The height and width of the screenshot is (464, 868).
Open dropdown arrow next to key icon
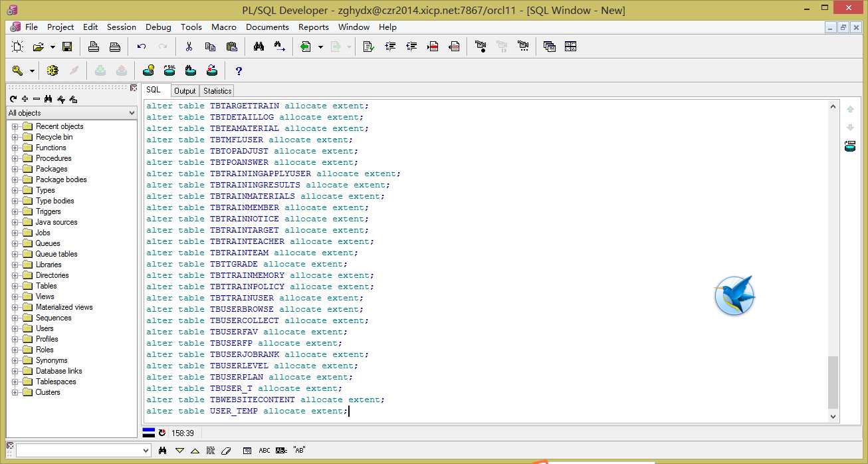tap(31, 71)
